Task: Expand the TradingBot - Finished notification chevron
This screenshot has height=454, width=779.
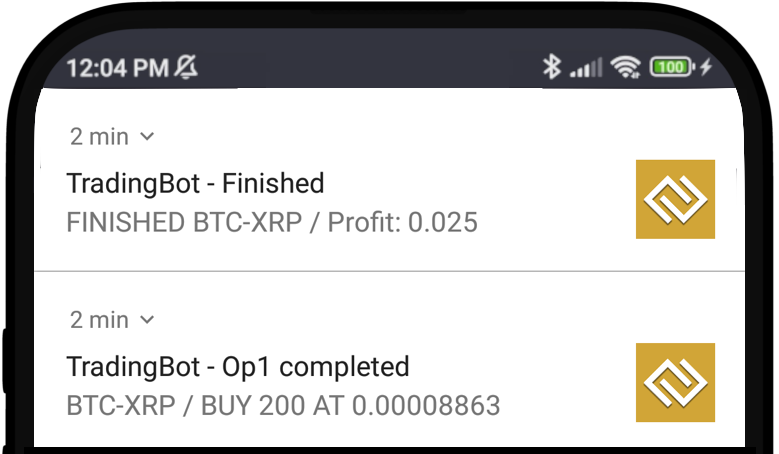Action: pos(147,136)
